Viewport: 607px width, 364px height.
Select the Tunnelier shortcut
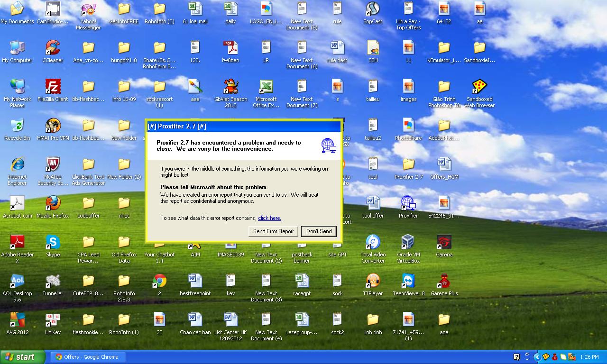53,285
